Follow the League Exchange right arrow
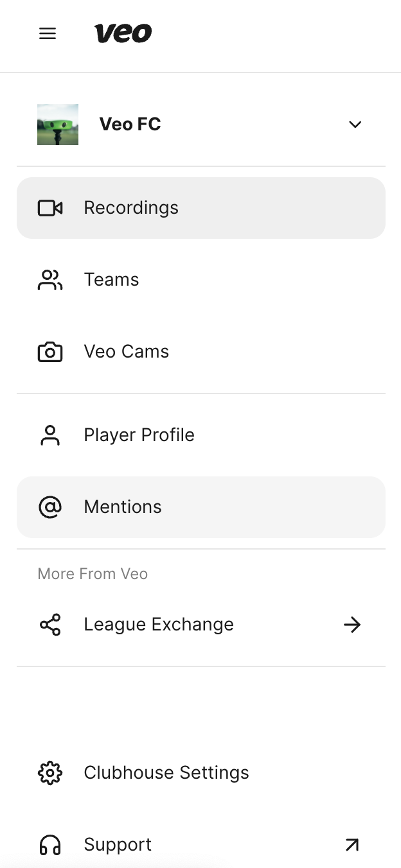This screenshot has height=868, width=401. click(352, 625)
